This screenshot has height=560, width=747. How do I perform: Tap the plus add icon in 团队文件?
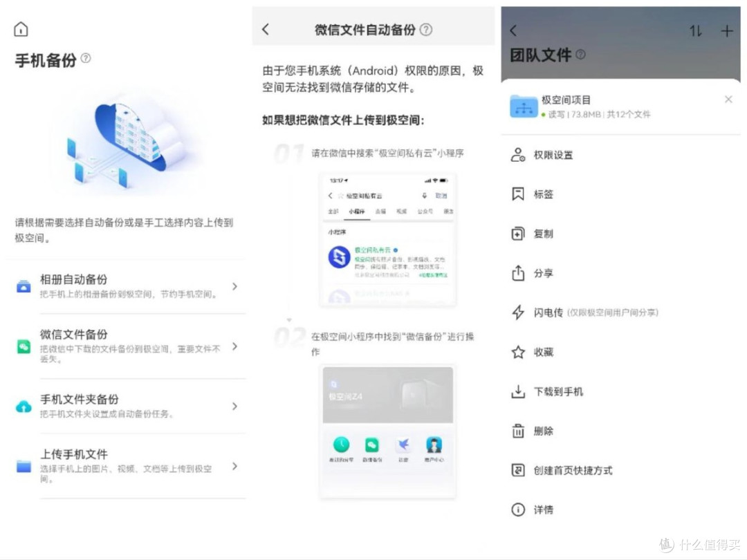tap(727, 31)
